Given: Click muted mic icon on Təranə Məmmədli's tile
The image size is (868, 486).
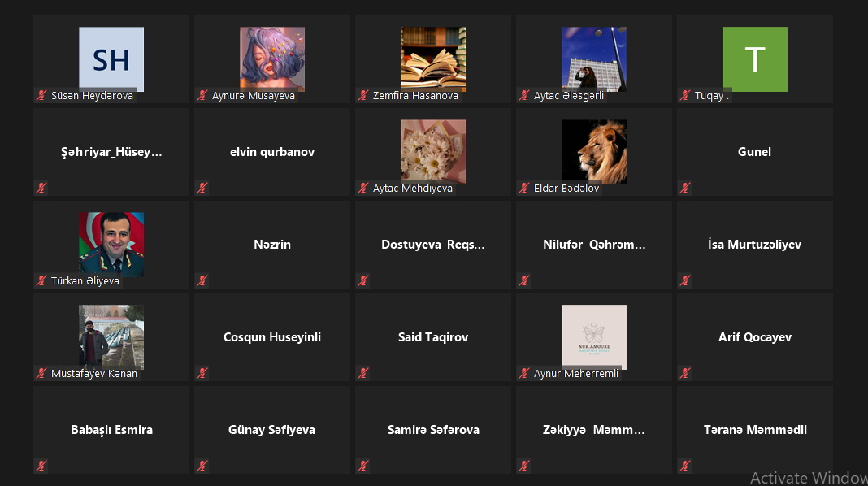Looking at the screenshot, I should click(685, 466).
